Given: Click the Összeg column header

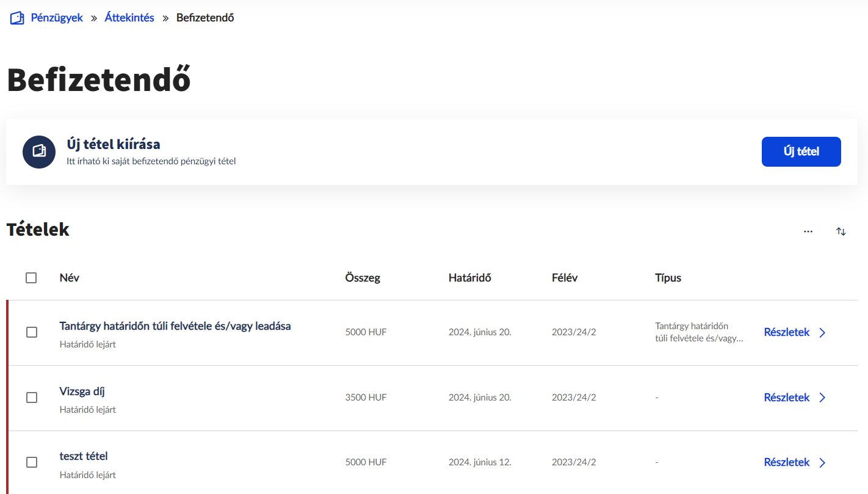Looking at the screenshot, I should [x=363, y=278].
